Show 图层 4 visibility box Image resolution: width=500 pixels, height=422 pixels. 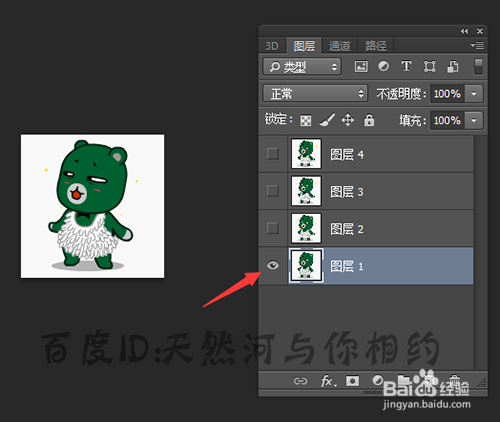point(273,154)
